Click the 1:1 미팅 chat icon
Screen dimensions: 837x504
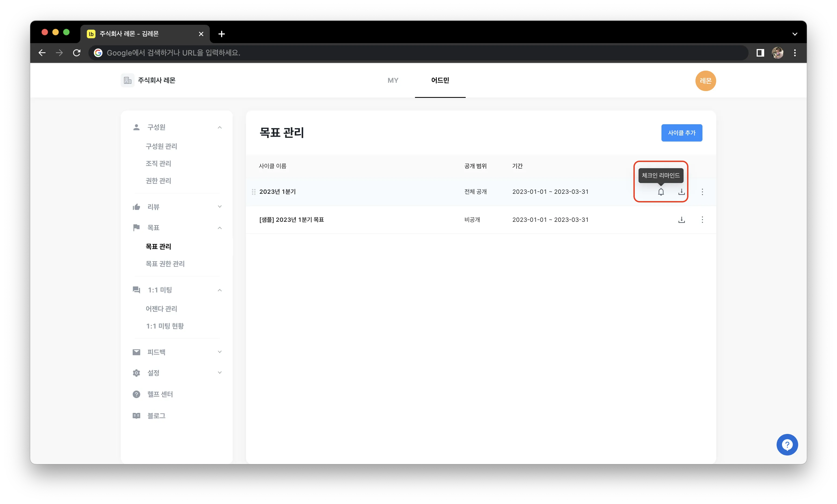136,290
